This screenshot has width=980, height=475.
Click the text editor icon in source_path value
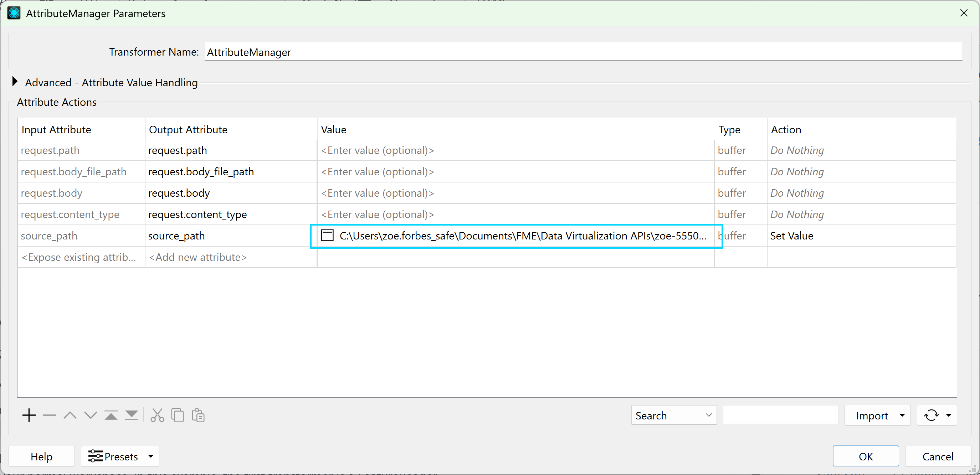327,236
